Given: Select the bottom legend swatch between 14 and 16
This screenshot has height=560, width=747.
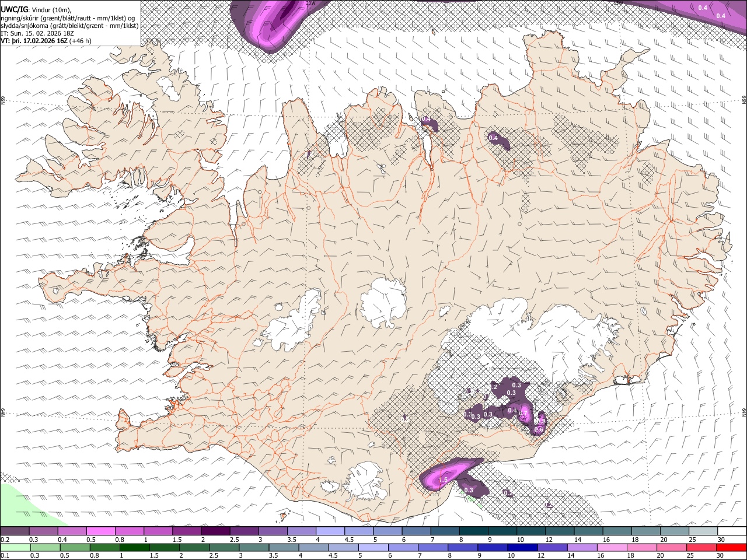Looking at the screenshot, I should click(x=582, y=547).
